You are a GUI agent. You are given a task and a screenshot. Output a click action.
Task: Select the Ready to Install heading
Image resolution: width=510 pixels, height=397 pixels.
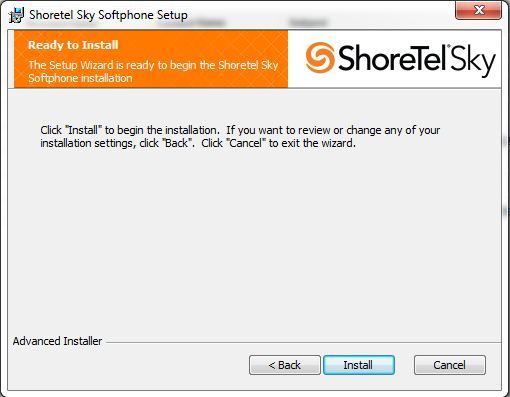click(73, 45)
